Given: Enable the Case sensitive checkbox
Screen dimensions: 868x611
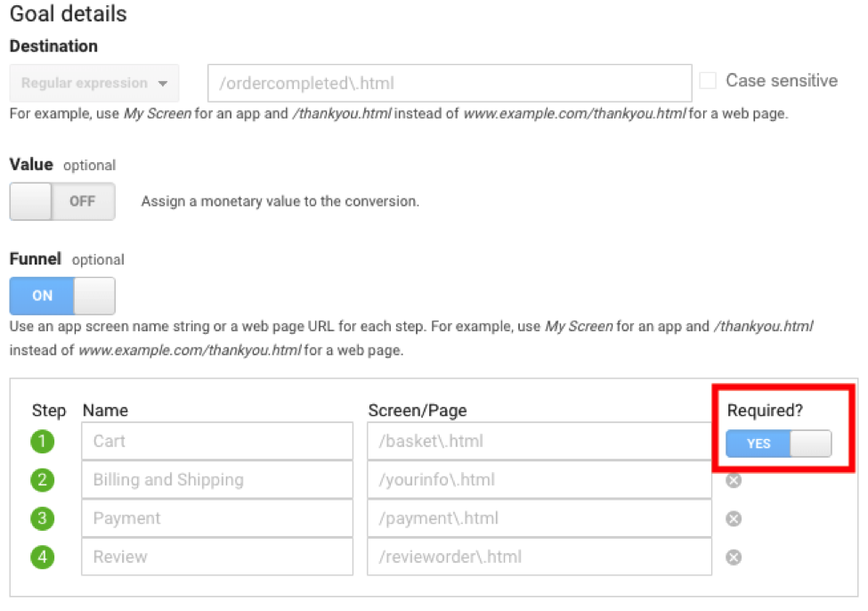Looking at the screenshot, I should [708, 81].
